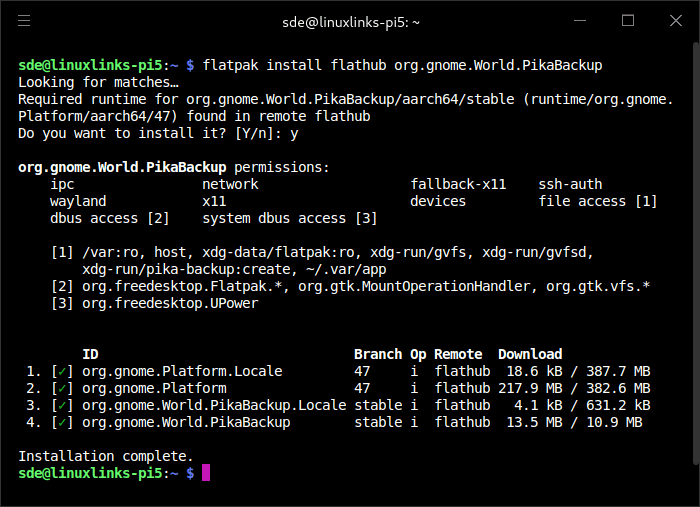
Task: Click the 'x11' permission below network
Action: coord(214,201)
